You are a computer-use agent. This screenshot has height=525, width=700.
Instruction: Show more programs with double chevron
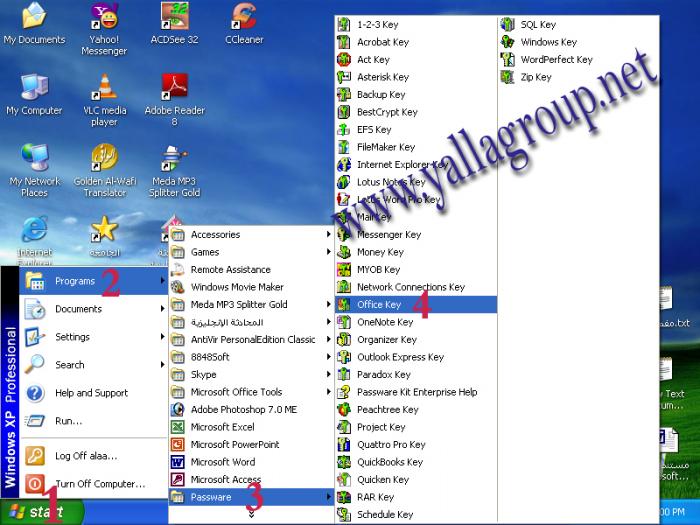point(251,514)
